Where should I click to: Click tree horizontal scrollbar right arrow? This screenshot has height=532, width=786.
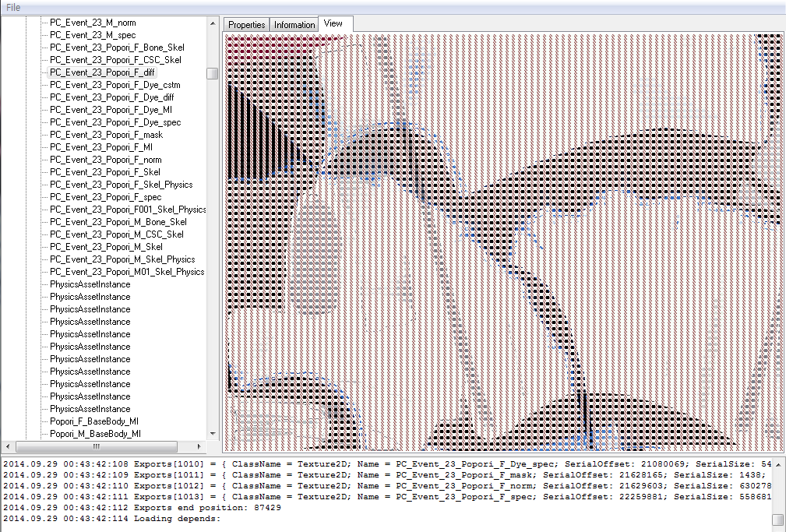pos(200,446)
